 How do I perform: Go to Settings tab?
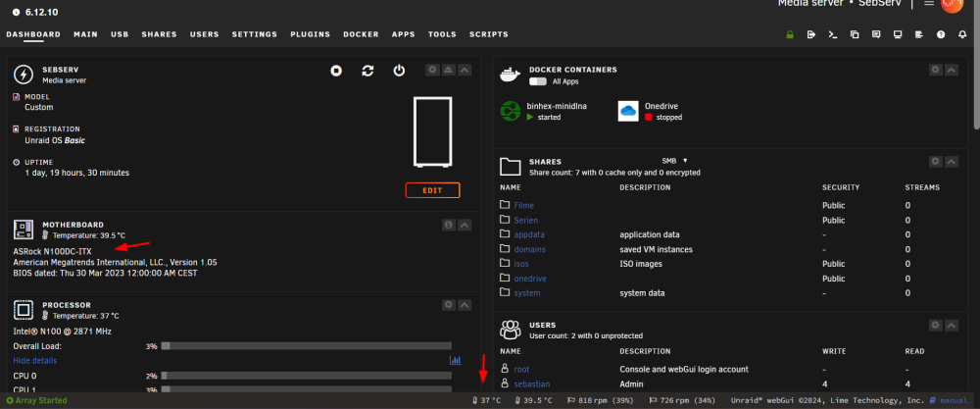tap(255, 34)
